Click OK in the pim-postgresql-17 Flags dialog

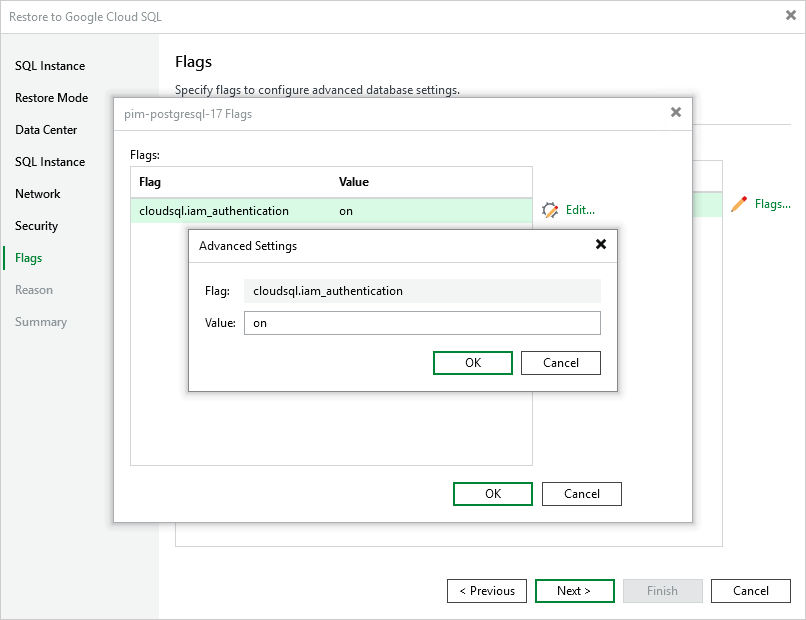[x=493, y=494]
